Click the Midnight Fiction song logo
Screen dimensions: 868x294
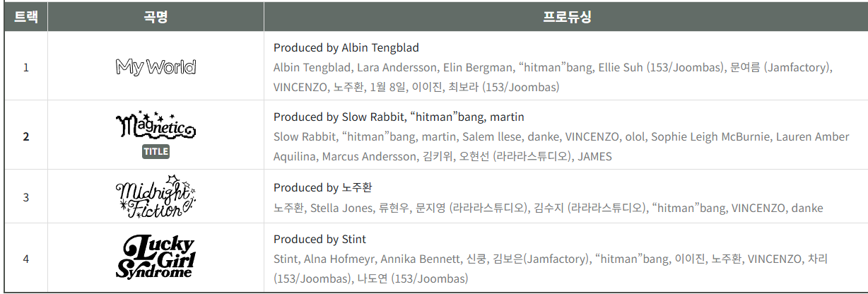156,196
